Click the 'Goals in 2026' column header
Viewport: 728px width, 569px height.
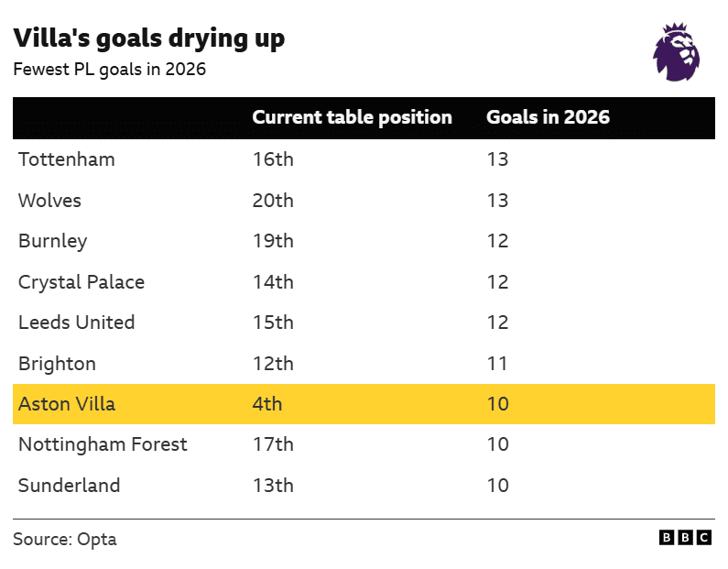point(548,117)
